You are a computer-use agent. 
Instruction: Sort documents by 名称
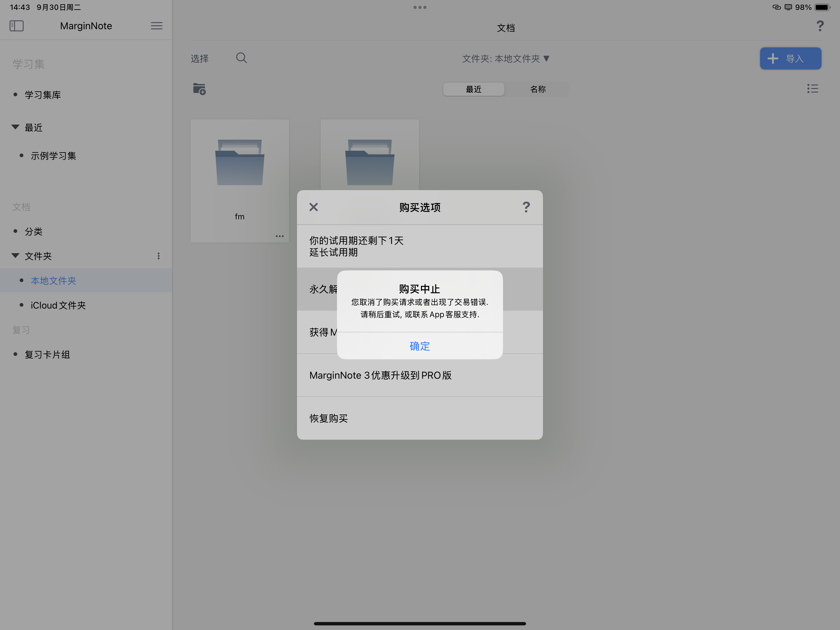click(x=538, y=89)
